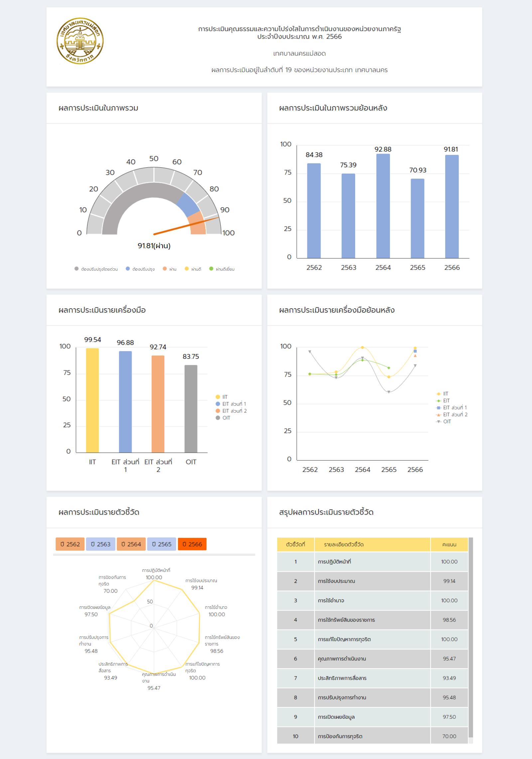Hide OIT series in bar chart legend

tap(223, 418)
